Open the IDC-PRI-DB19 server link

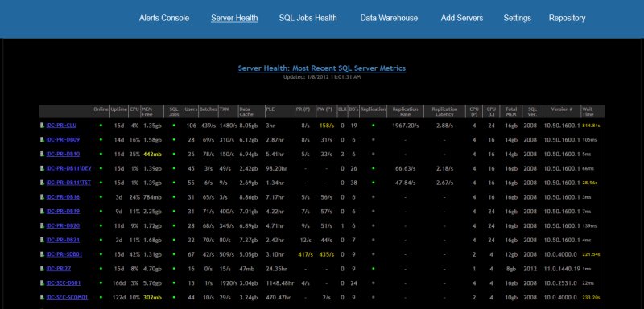(63, 212)
